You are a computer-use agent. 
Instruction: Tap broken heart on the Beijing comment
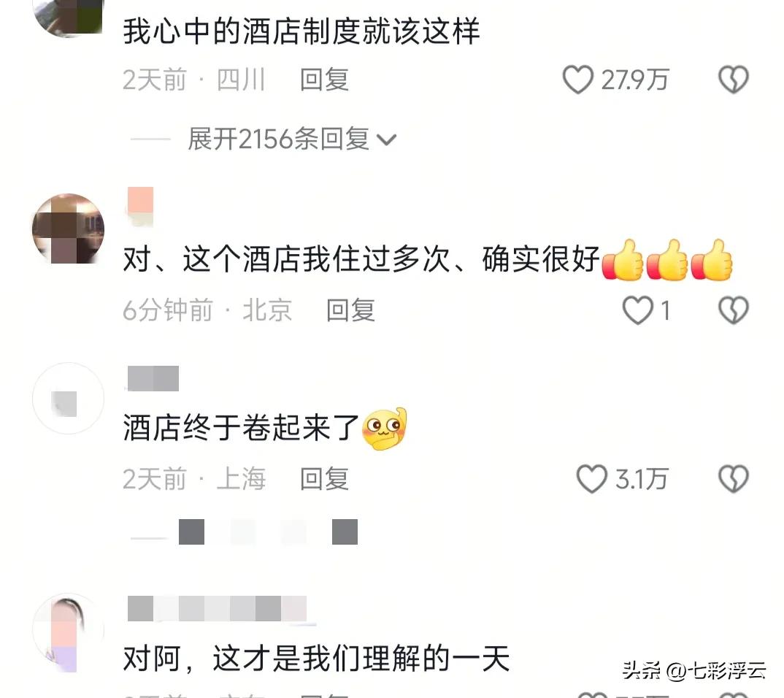point(734,310)
